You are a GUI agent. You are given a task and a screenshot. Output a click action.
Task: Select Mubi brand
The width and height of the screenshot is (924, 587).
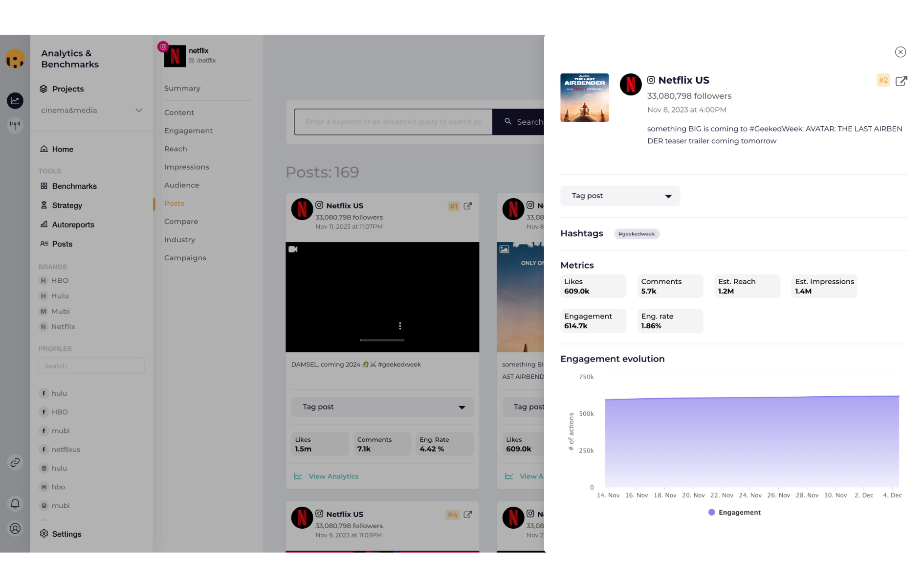click(54, 311)
